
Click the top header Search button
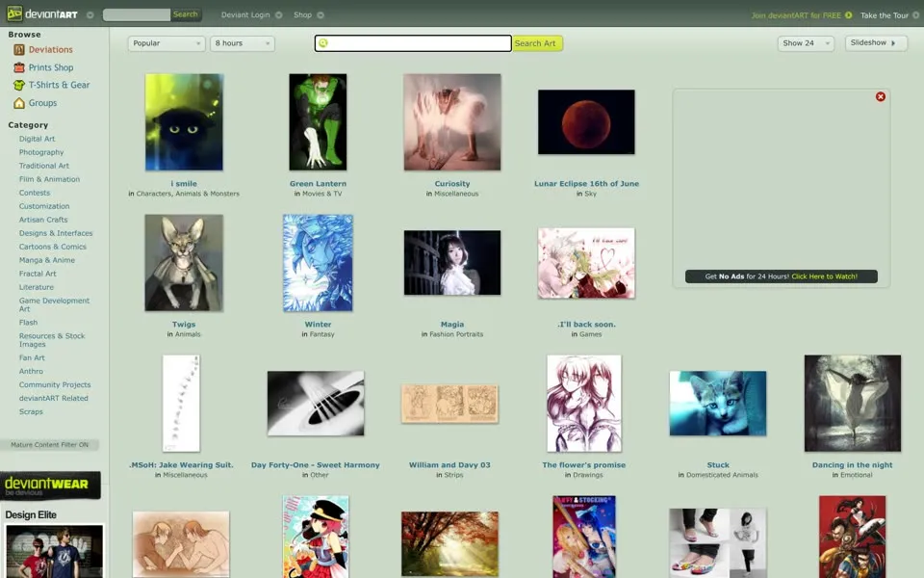(x=186, y=14)
